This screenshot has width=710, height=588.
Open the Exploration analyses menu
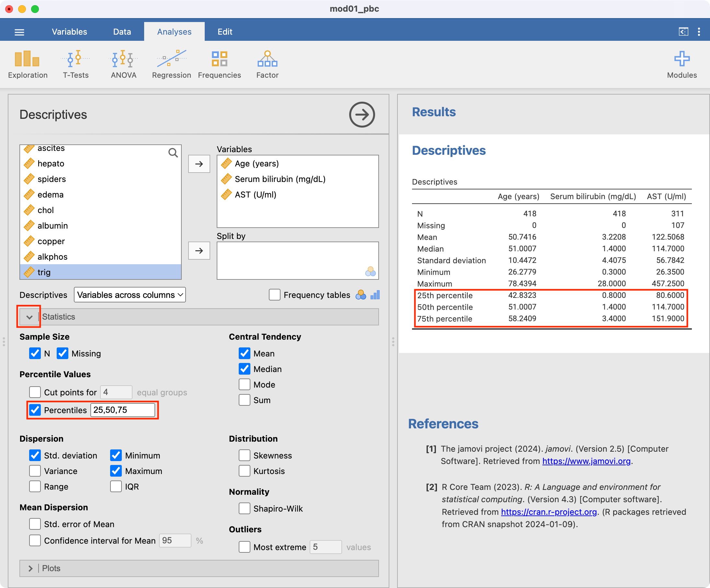[28, 64]
